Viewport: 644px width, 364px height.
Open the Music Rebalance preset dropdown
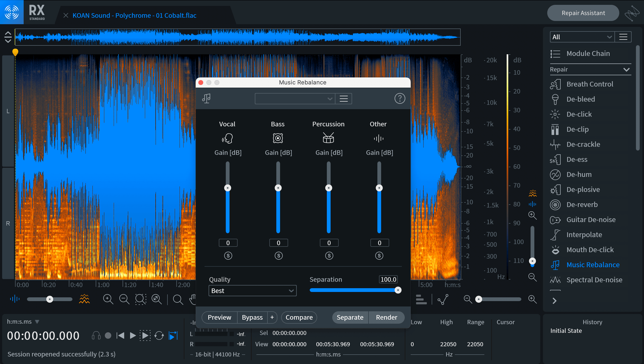click(295, 99)
